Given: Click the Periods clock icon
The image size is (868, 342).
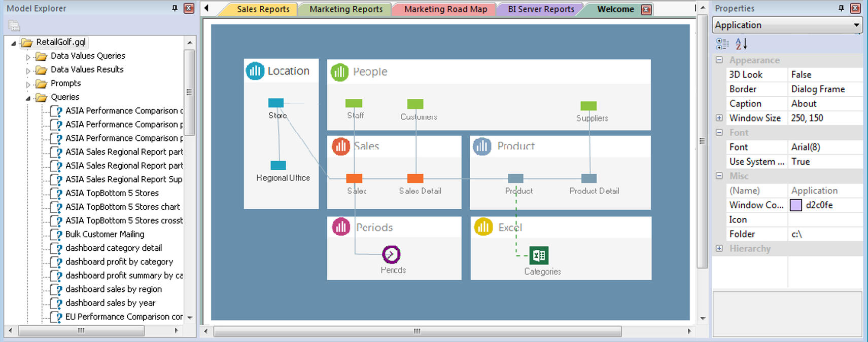Looking at the screenshot, I should point(391,254).
